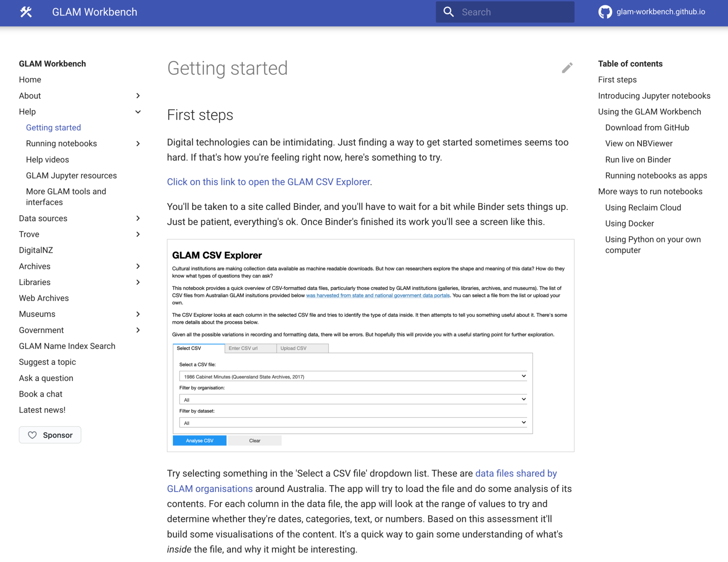
Task: Click the GLAM Workbench tools logo icon
Action: pos(26,12)
